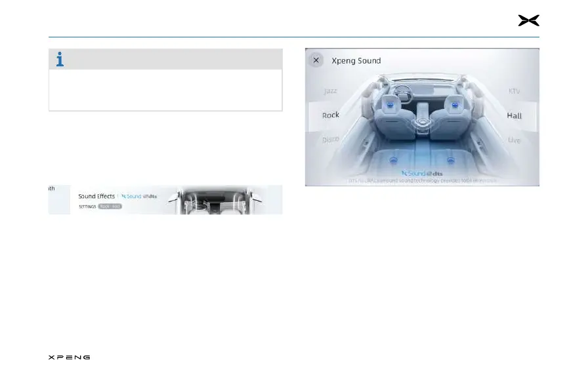Select the Jazz sound style
This screenshot has width=588, height=372.
(x=330, y=91)
